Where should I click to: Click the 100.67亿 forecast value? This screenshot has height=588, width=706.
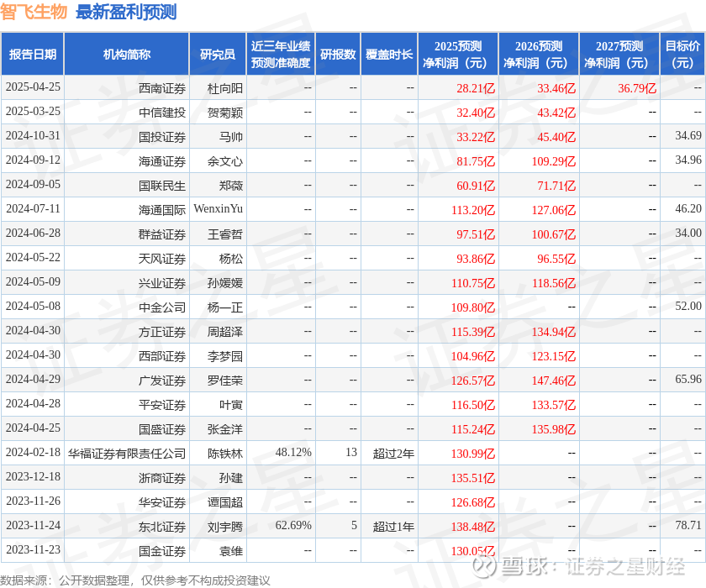(553, 234)
